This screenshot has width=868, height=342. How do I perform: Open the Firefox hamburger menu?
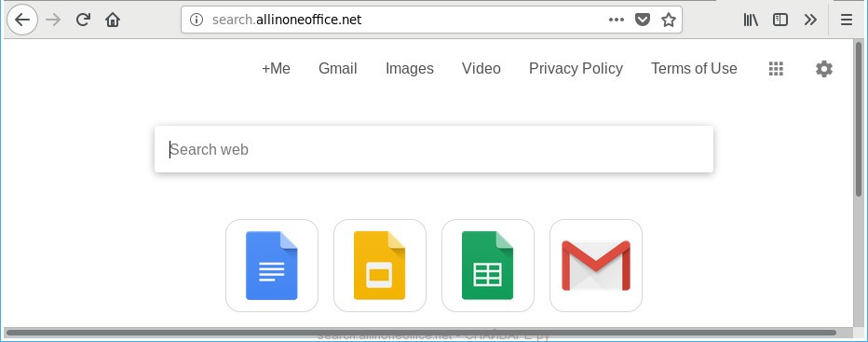(x=847, y=20)
